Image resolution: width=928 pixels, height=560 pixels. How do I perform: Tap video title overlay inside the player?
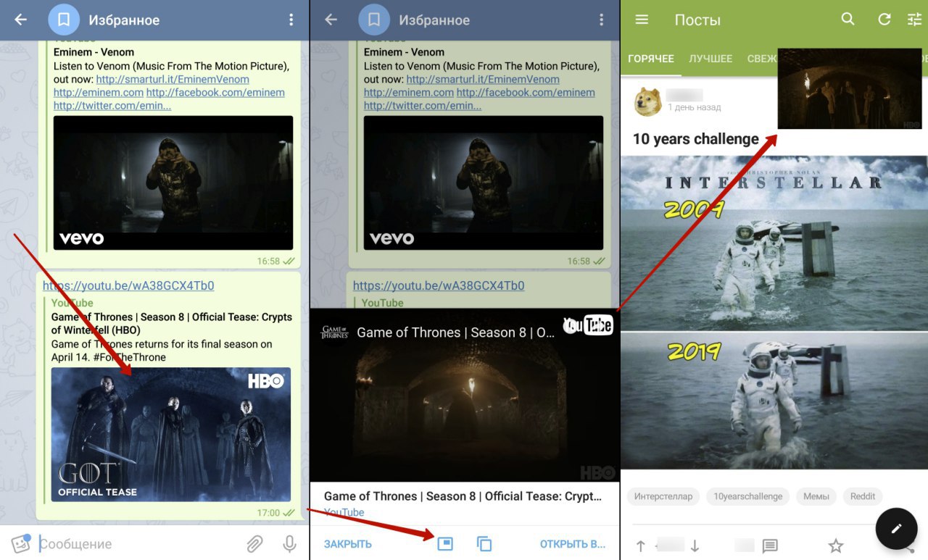coord(456,333)
